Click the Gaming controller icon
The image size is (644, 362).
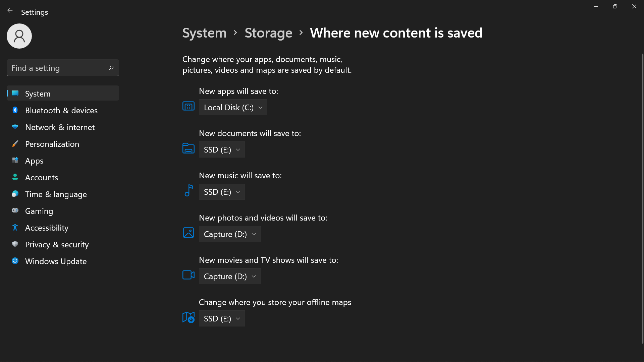point(15,211)
